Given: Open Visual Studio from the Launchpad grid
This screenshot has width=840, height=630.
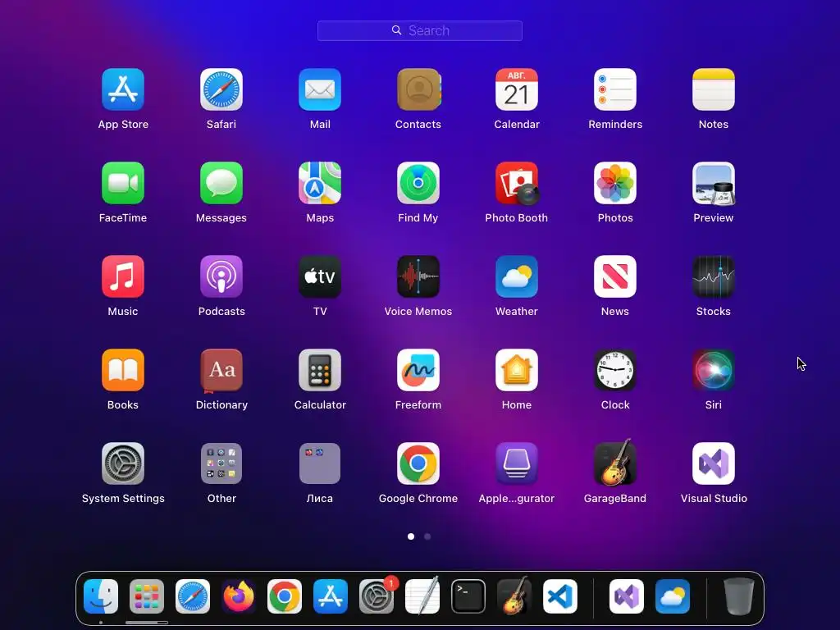Looking at the screenshot, I should [x=714, y=463].
